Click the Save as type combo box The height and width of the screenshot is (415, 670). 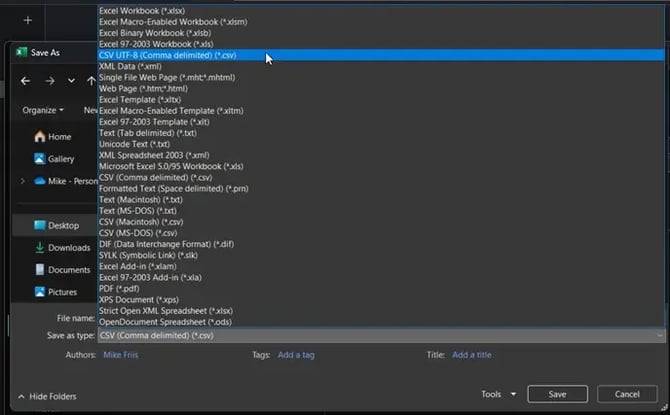pyautogui.click(x=380, y=336)
